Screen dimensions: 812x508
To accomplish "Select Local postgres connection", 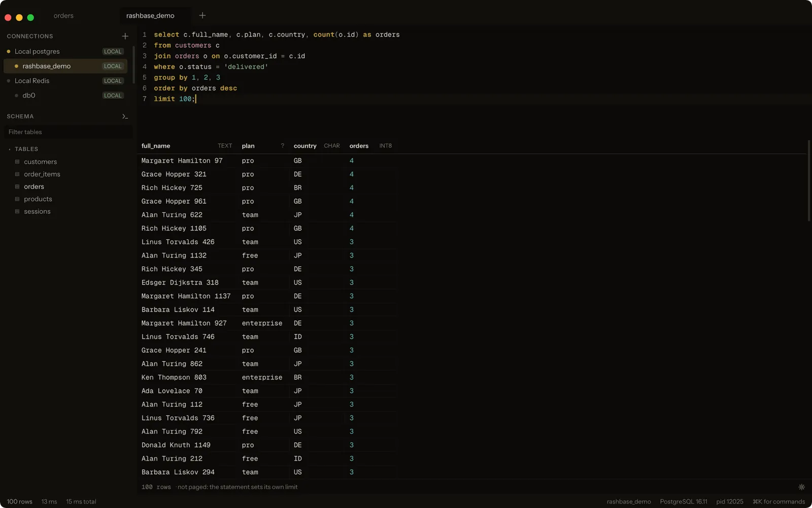I will (x=66, y=51).
